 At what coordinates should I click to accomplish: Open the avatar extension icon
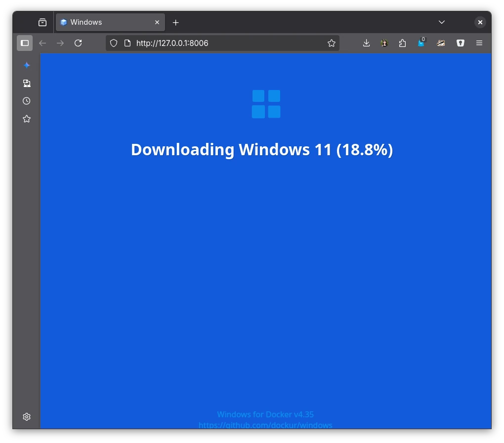(384, 43)
